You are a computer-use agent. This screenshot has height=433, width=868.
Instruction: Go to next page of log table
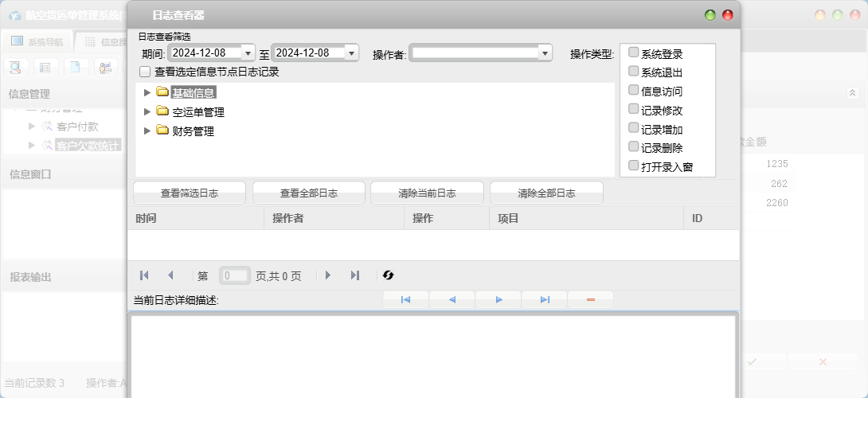[328, 275]
